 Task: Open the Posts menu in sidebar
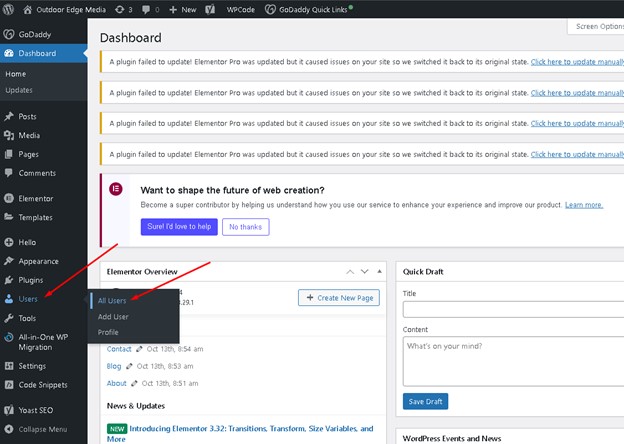[26, 116]
